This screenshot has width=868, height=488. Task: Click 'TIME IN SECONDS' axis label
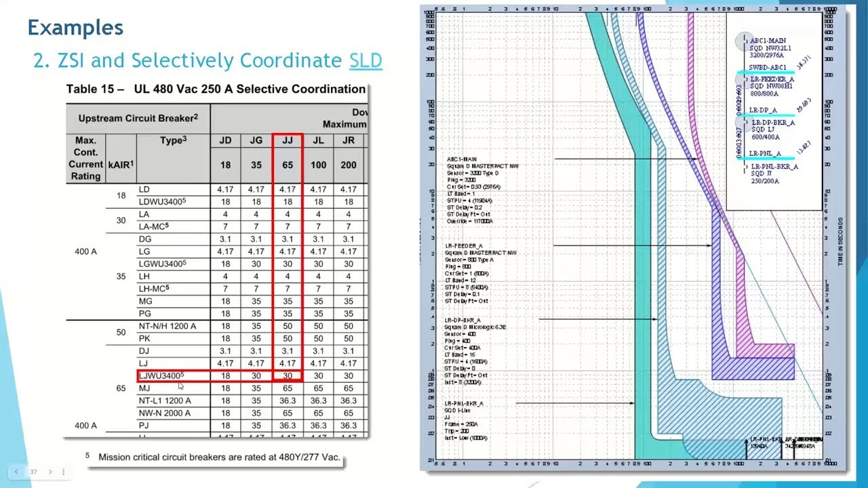(x=840, y=241)
